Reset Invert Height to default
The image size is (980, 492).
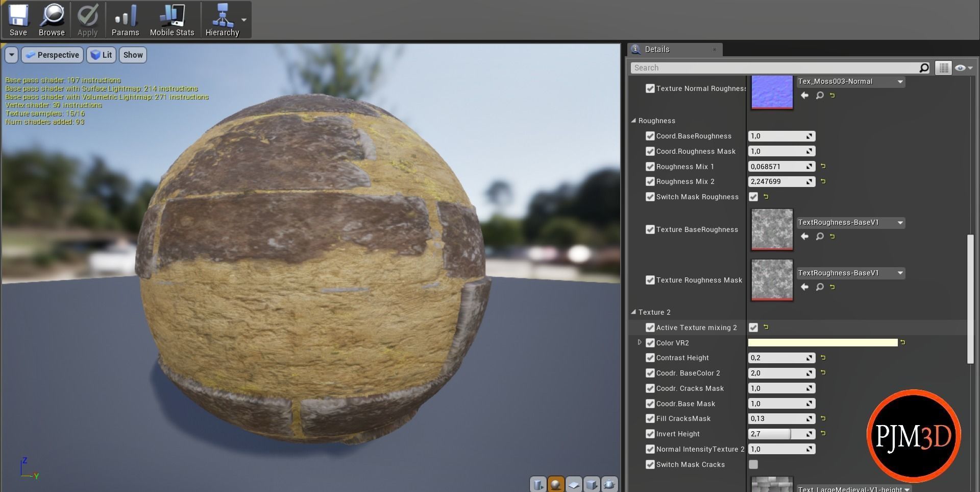click(823, 434)
